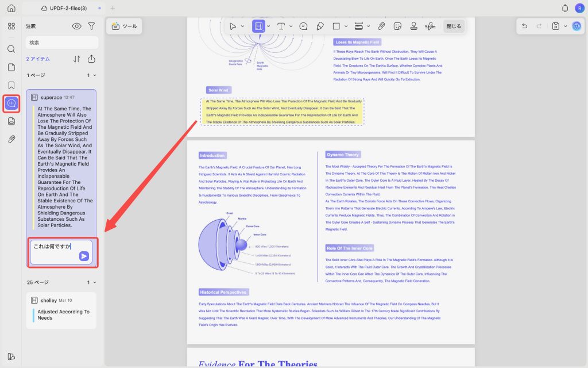This screenshot has height=368, width=588.
Task: Select the sticky note comment tool
Action: click(x=303, y=26)
